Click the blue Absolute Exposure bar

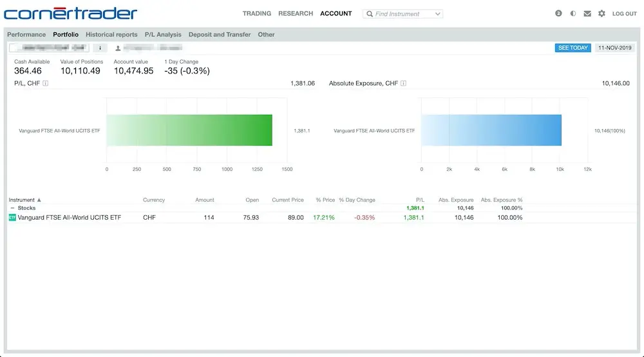491,130
